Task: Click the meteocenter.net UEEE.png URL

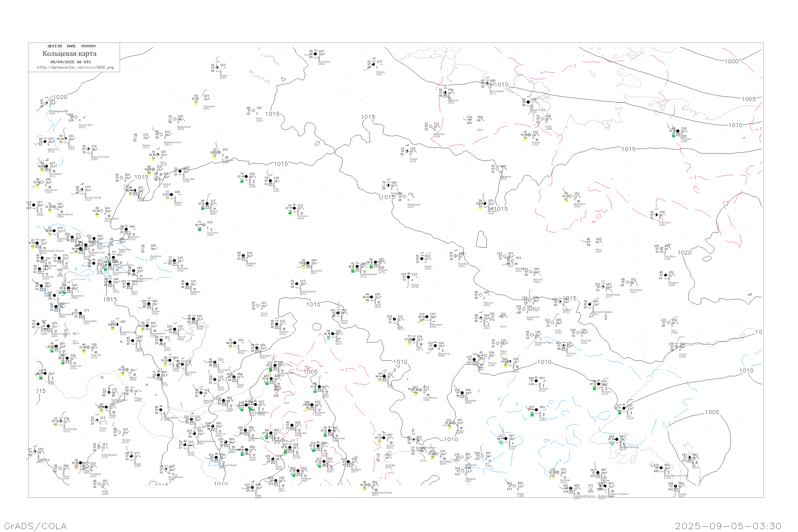Action: 75,68
